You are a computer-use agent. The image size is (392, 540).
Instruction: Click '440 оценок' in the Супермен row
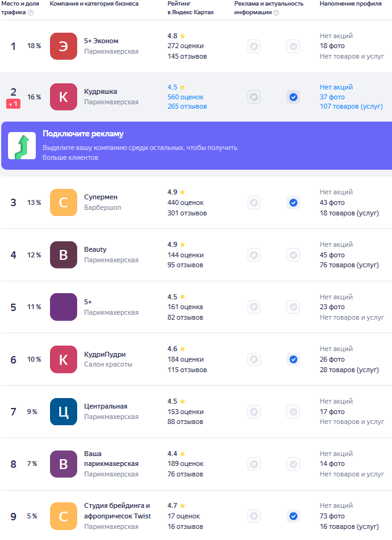pyautogui.click(x=185, y=202)
